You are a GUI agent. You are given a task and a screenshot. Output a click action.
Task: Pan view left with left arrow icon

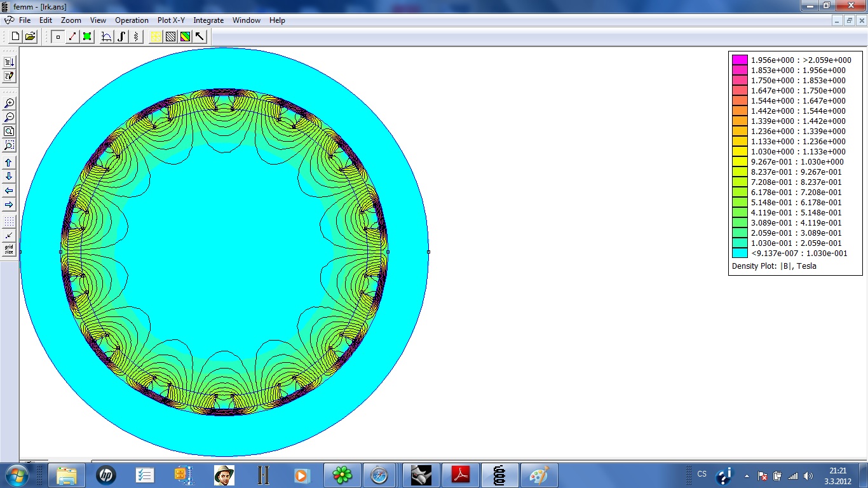(x=9, y=191)
